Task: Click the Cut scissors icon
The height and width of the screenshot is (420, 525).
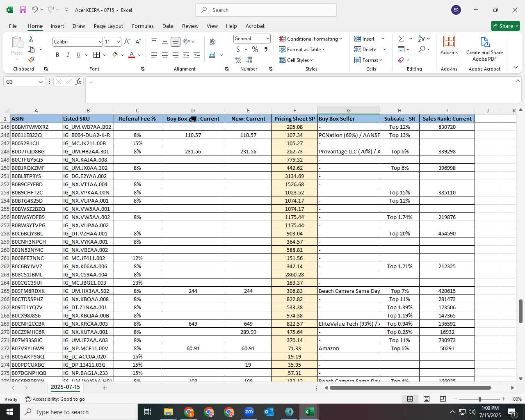Action: click(31, 39)
